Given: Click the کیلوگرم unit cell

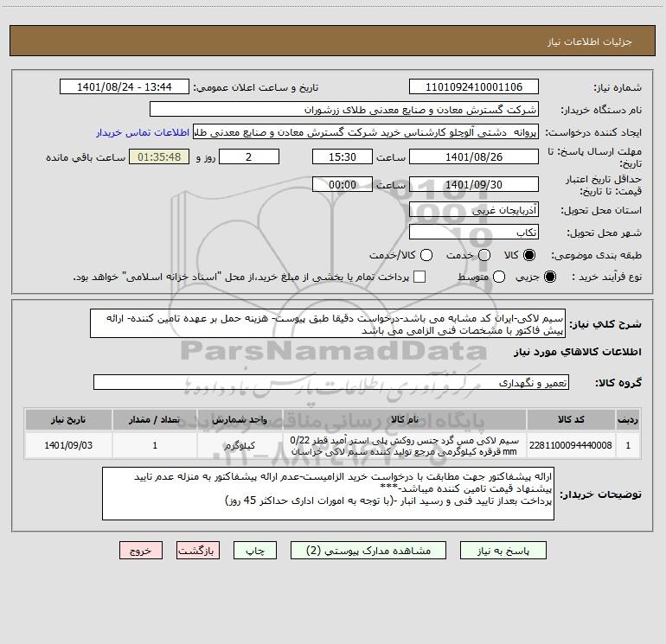Looking at the screenshot, I should pyautogui.click(x=240, y=445).
